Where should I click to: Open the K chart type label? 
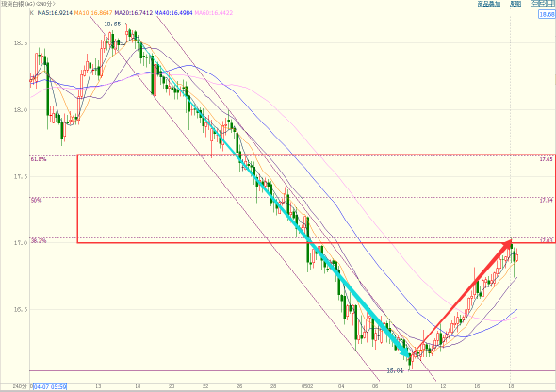point(31,13)
